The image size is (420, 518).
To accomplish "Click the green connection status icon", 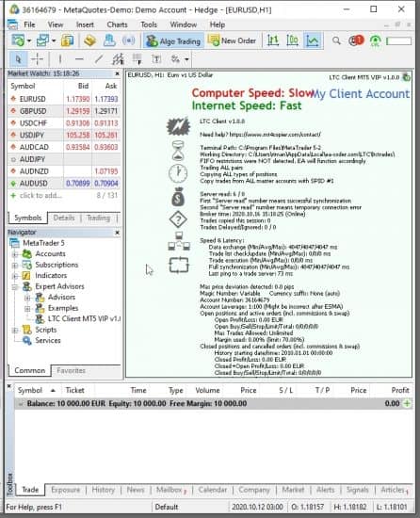I will [375, 40].
